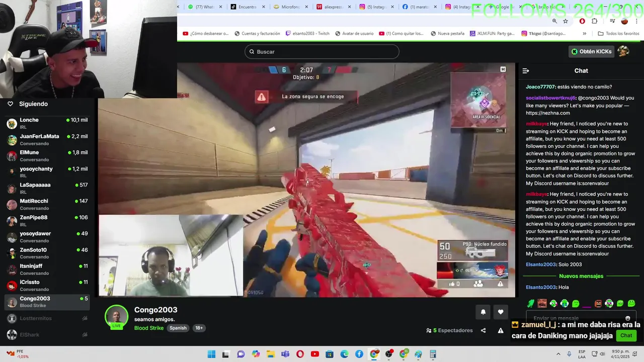The width and height of the screenshot is (644, 362).
Task: Click the Spanish language tag
Action: pos(178,328)
